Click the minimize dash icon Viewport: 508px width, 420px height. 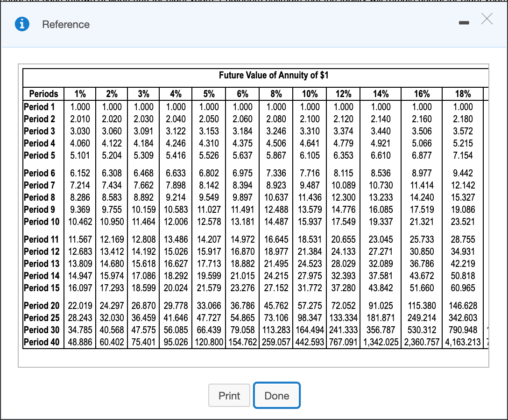coord(464,22)
